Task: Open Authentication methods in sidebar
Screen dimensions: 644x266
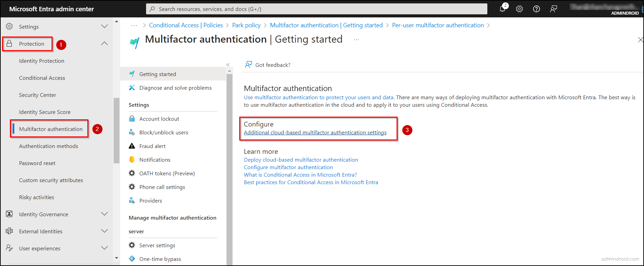Action: pos(48,146)
